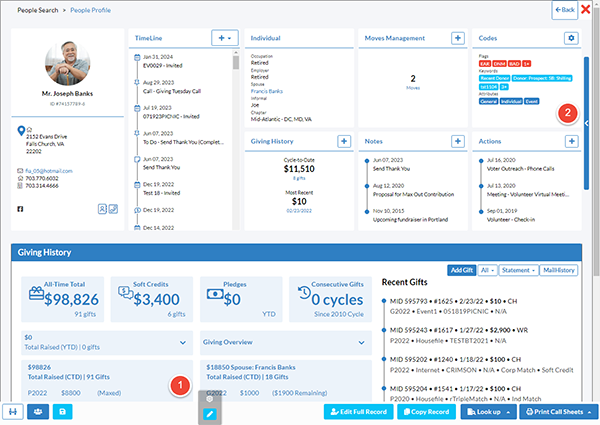
Task: Open spouse Francis Banks link
Action: tap(267, 91)
